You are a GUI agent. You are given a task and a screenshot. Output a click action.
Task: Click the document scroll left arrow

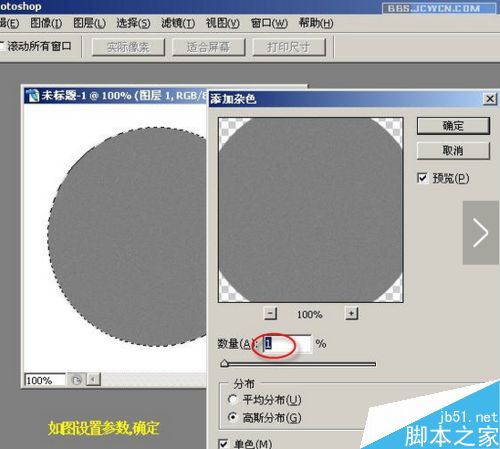[93, 379]
